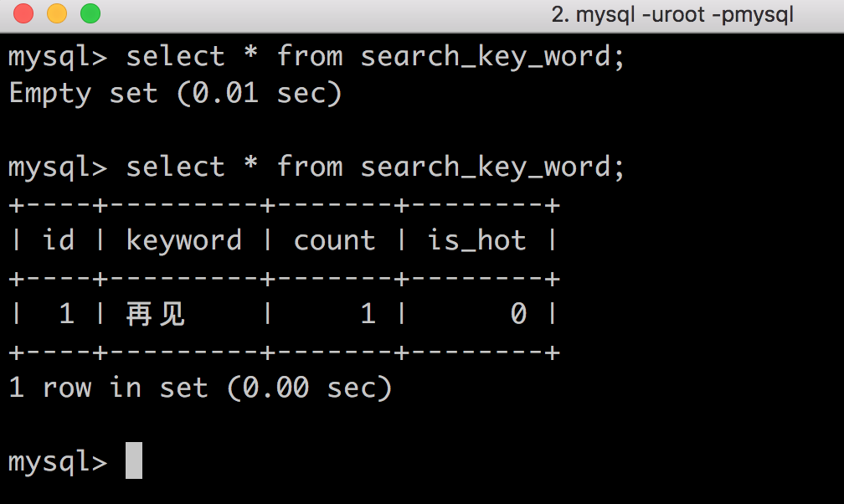Click the block cursor at the prompt

134,461
